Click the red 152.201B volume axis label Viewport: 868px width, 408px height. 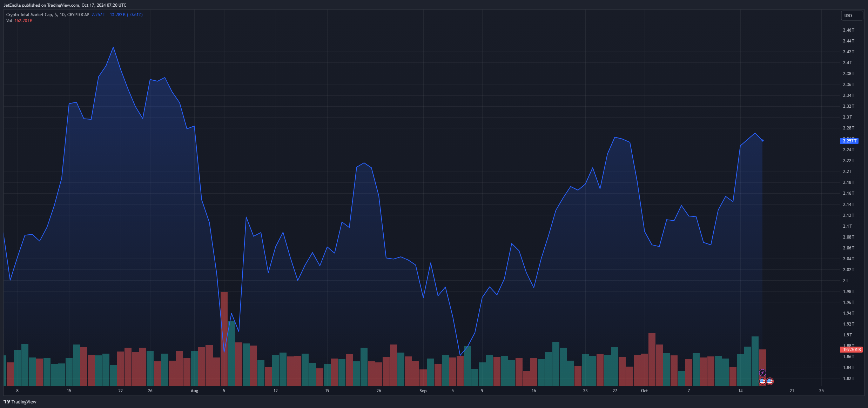point(852,350)
